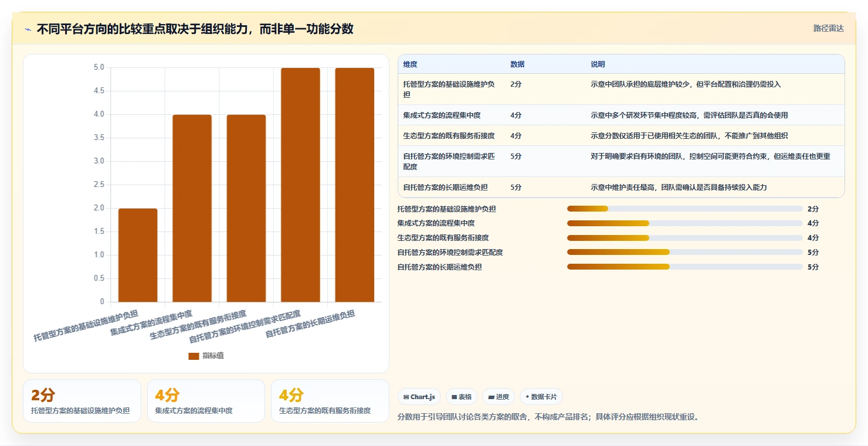The height and width of the screenshot is (446, 868).
Task: Click the 2分 value beside the progress bars
Action: click(813, 209)
